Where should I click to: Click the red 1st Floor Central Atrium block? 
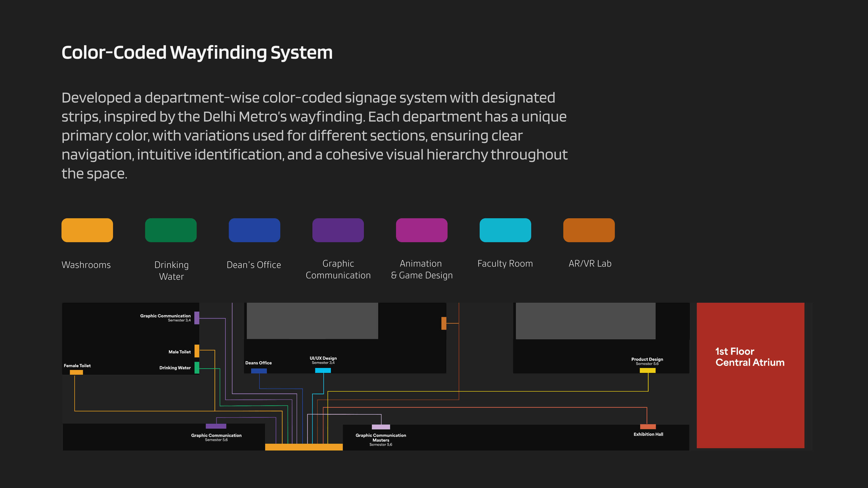click(x=750, y=375)
